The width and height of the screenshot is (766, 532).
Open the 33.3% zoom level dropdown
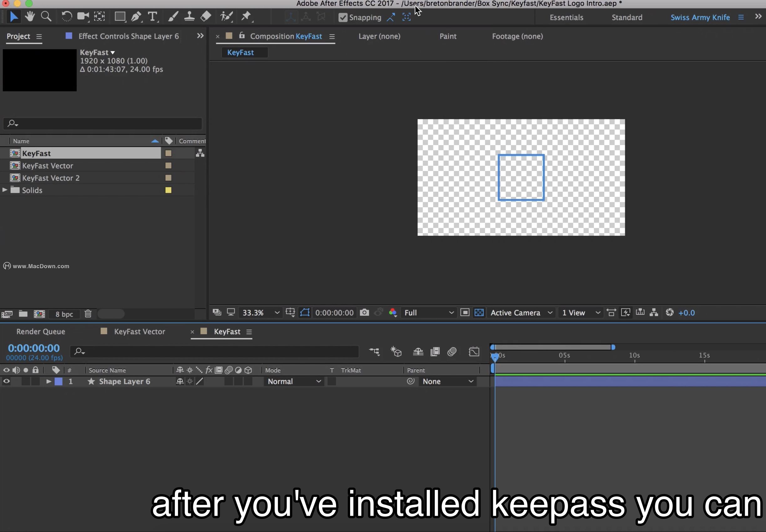tap(261, 313)
